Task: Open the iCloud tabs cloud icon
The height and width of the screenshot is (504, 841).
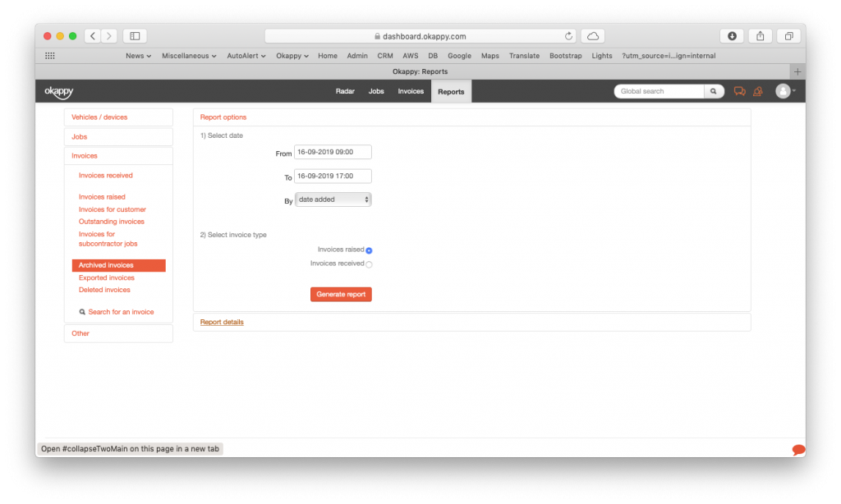Action: coord(593,36)
